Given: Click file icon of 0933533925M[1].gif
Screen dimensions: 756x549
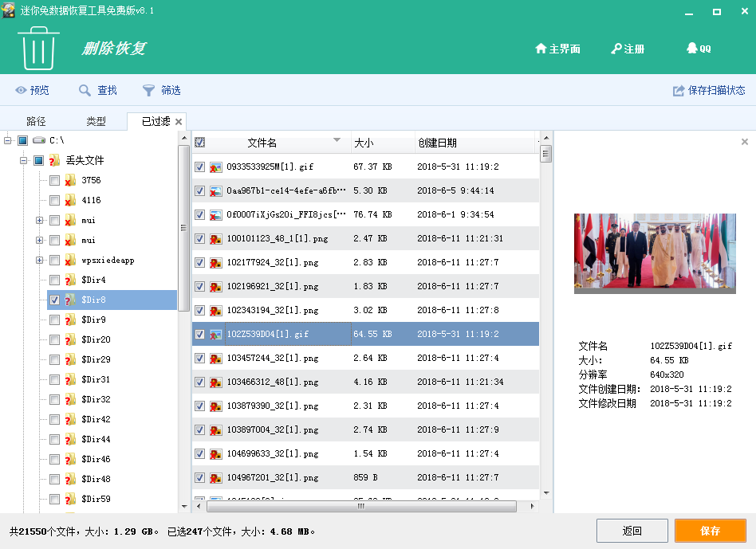Looking at the screenshot, I should [215, 167].
